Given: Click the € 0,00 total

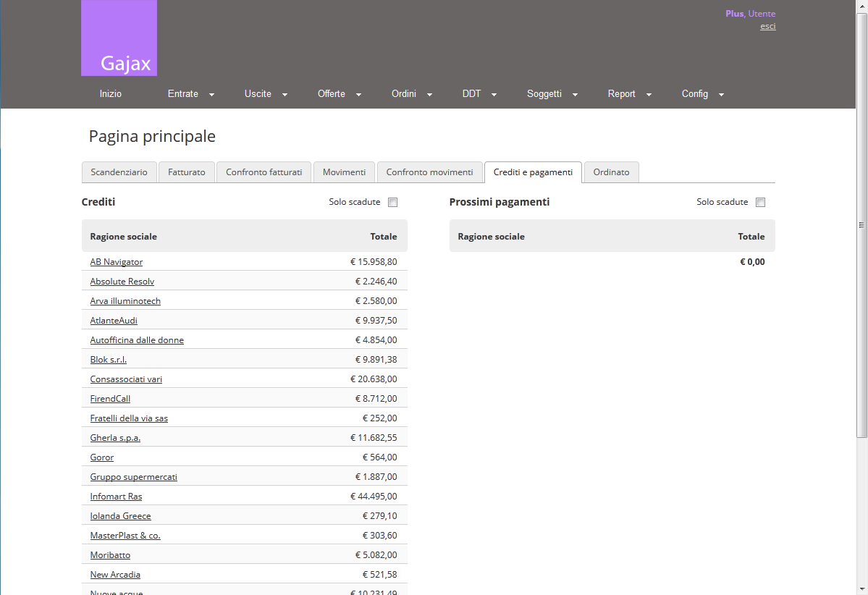Looking at the screenshot, I should pyautogui.click(x=752, y=262).
